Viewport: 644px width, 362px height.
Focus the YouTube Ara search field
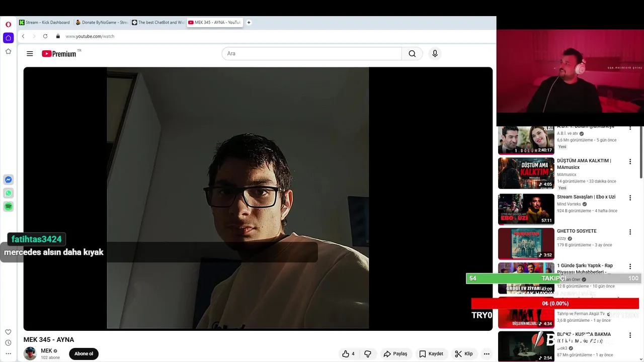click(x=311, y=54)
